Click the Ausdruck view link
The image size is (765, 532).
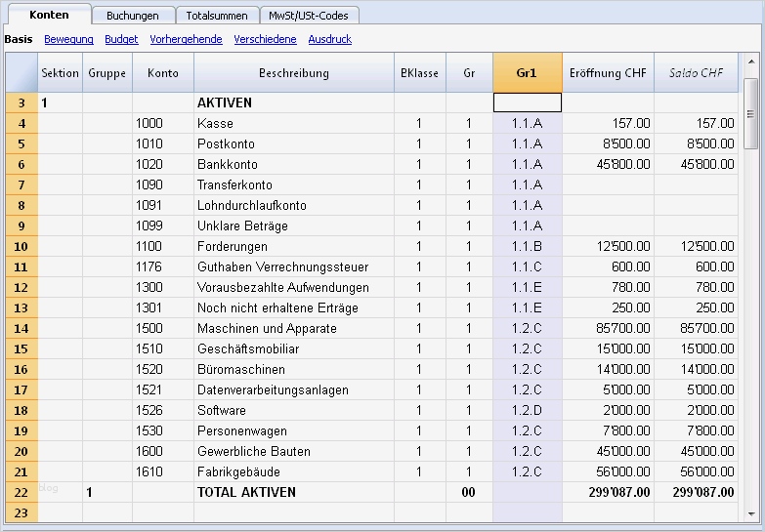click(329, 40)
